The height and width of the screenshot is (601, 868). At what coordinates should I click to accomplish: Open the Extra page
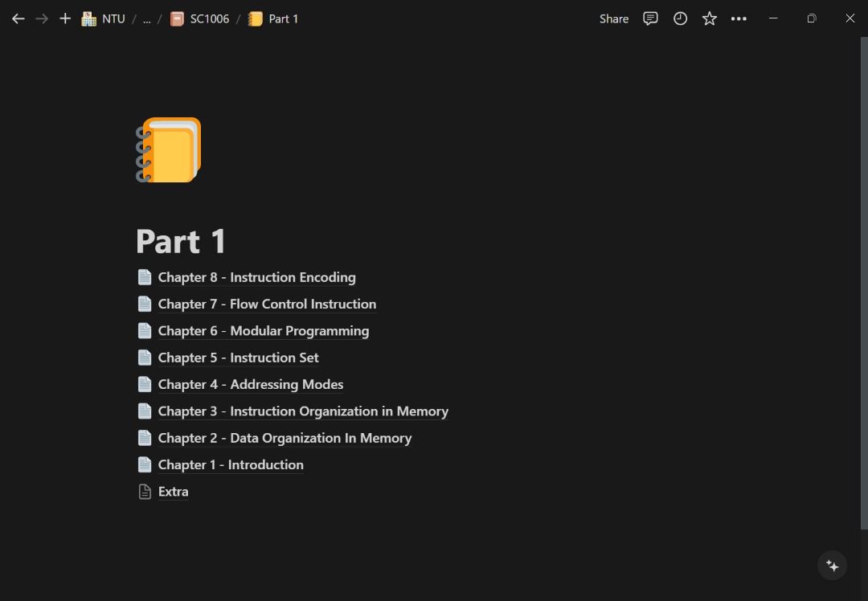173,492
